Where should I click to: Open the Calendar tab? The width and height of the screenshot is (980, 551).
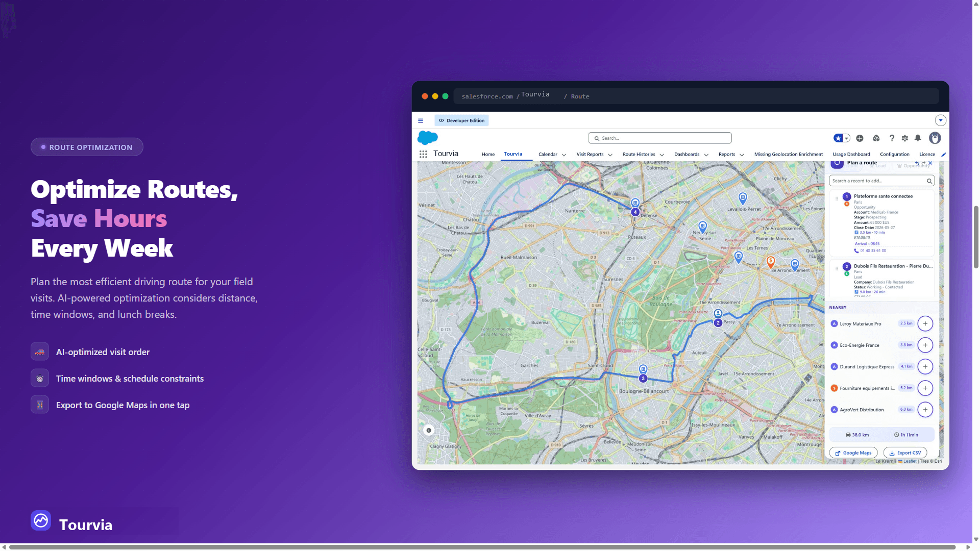click(548, 155)
